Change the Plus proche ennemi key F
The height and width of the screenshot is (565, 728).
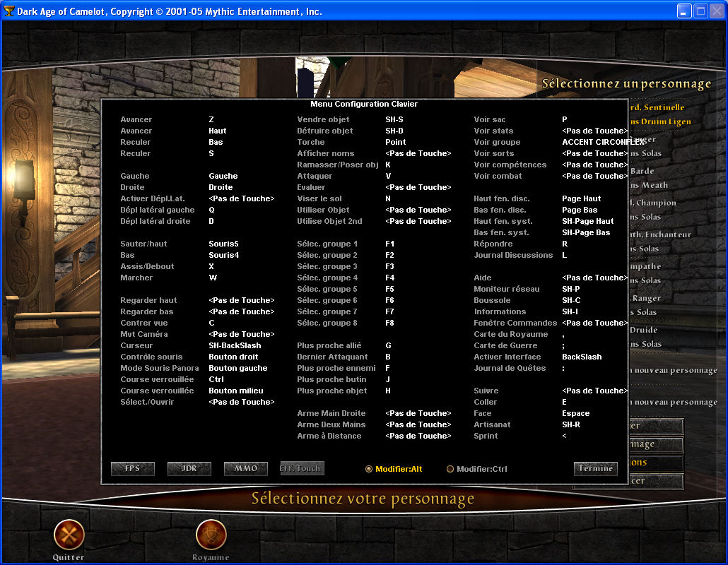coord(388,369)
